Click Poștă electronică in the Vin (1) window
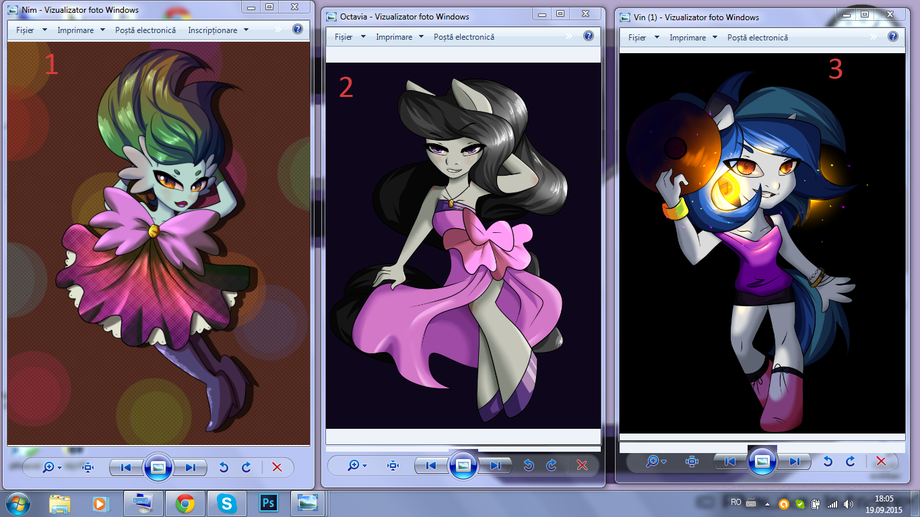 (x=757, y=37)
